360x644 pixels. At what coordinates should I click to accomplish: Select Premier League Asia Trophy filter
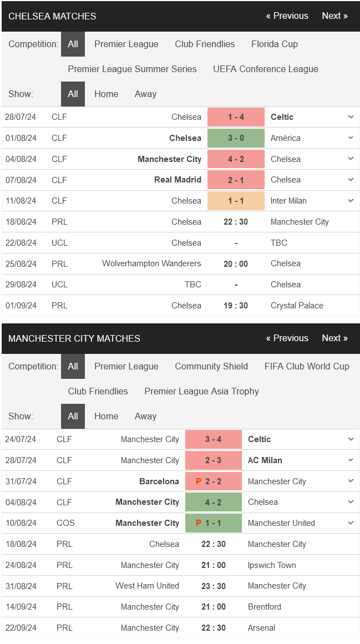click(201, 392)
